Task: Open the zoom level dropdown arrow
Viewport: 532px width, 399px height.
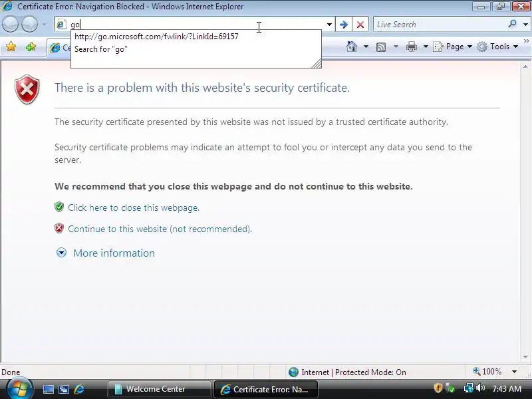Action: pos(514,372)
